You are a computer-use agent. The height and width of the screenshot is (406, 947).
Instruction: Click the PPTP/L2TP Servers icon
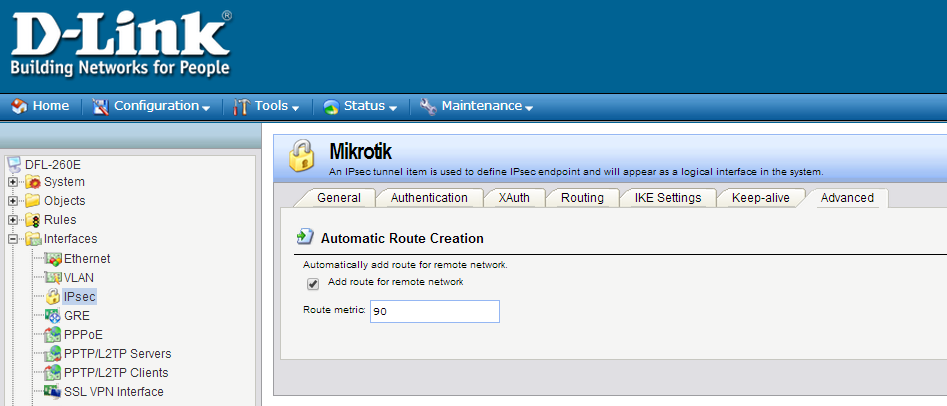coord(53,354)
